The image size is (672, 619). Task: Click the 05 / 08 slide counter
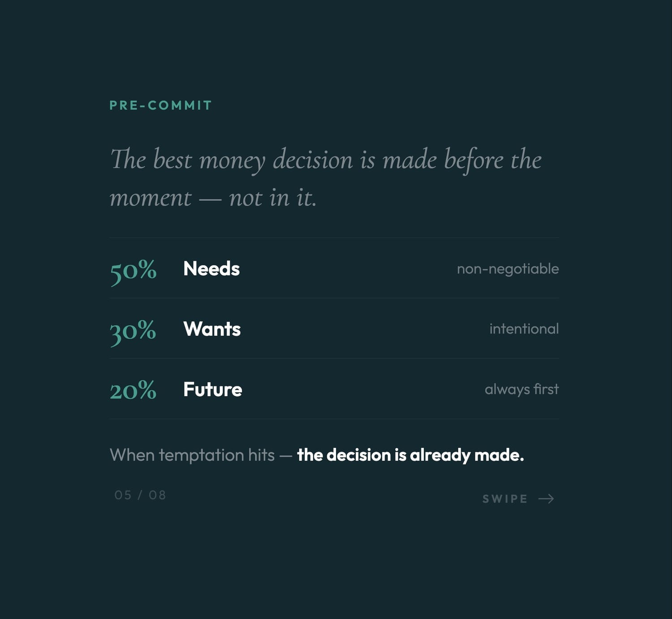(140, 495)
